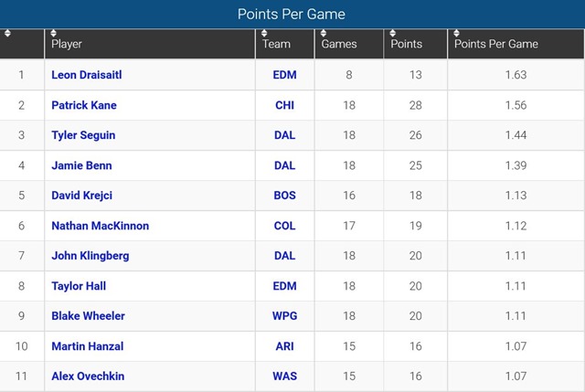Select COL team link
The height and width of the screenshot is (392, 585).
[x=284, y=226]
